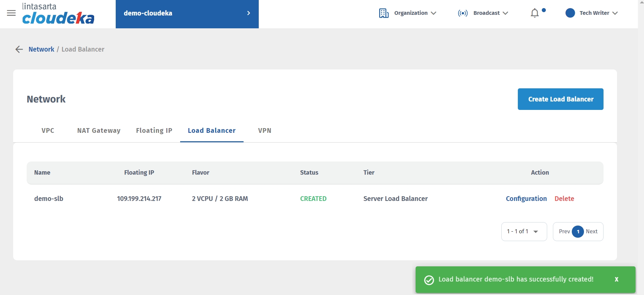Switch to the Floating IP tab
Screen dimensions: 644x295
point(154,130)
